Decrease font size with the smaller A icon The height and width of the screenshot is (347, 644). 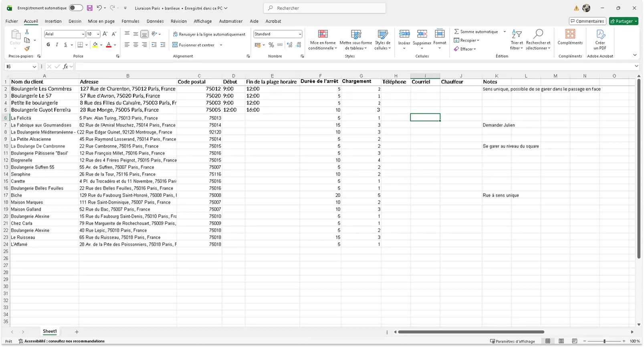[x=114, y=34]
